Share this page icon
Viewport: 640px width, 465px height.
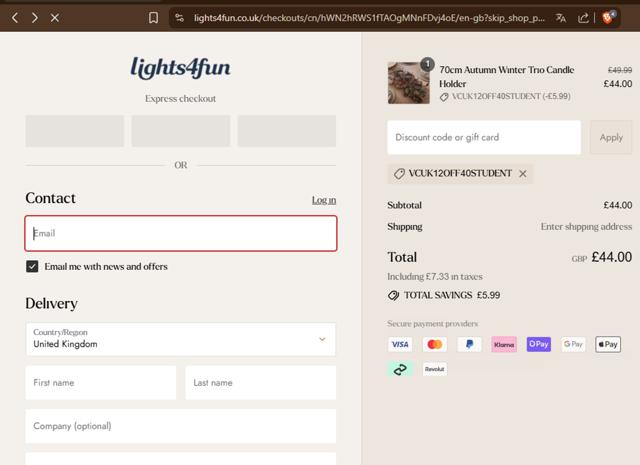583,18
